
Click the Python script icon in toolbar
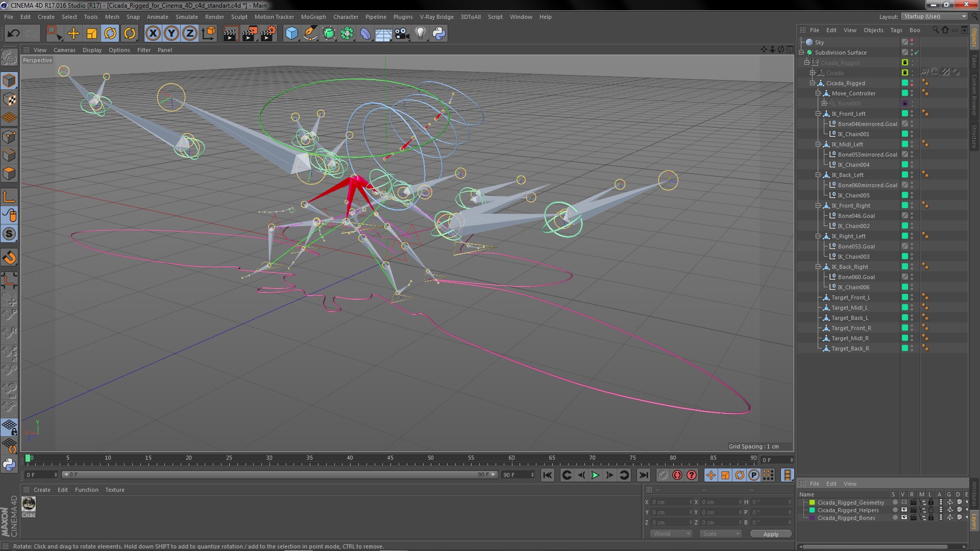(439, 34)
